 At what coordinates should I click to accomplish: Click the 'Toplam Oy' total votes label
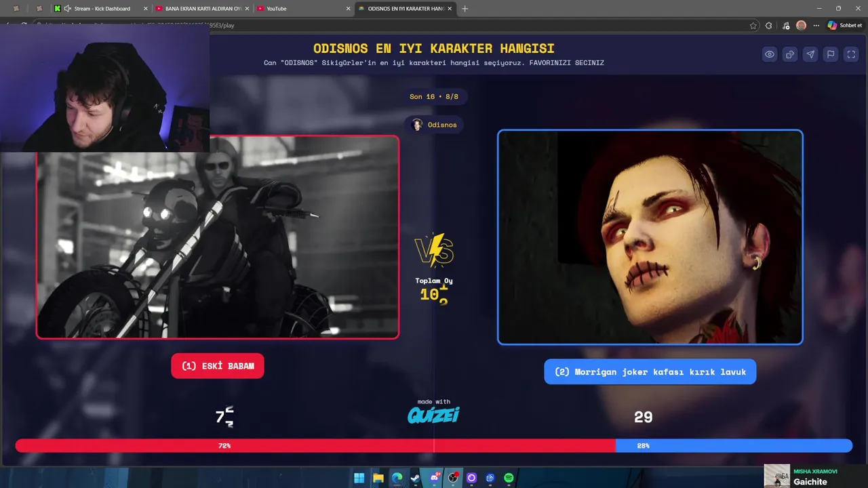(x=434, y=281)
